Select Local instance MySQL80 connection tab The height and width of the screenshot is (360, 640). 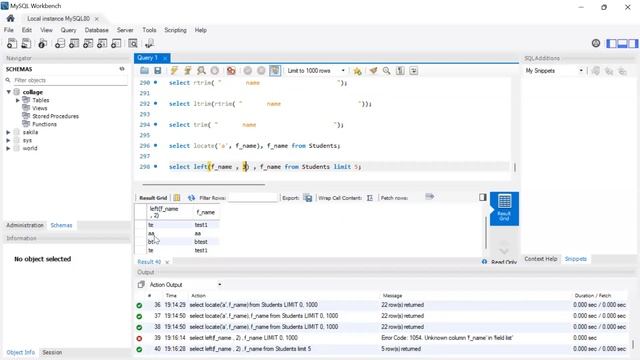click(58, 19)
